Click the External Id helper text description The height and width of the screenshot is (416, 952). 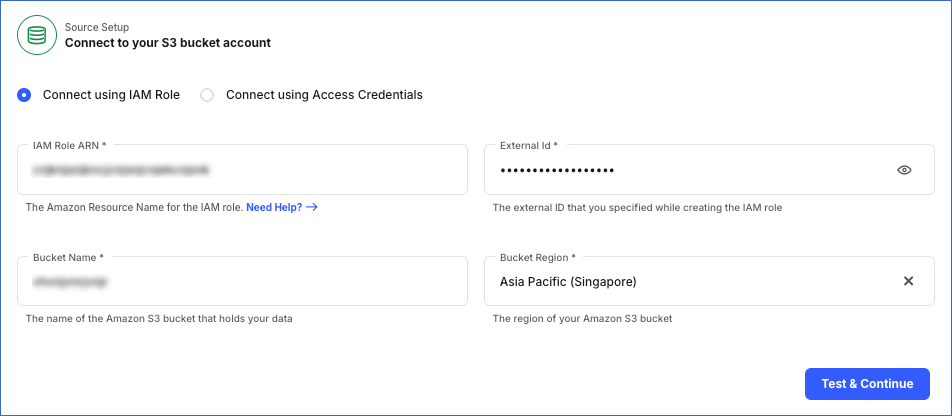click(x=637, y=208)
